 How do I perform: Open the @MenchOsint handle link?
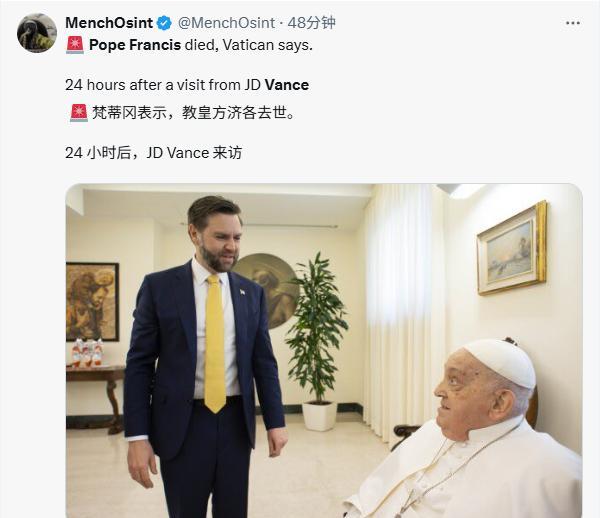[226, 23]
